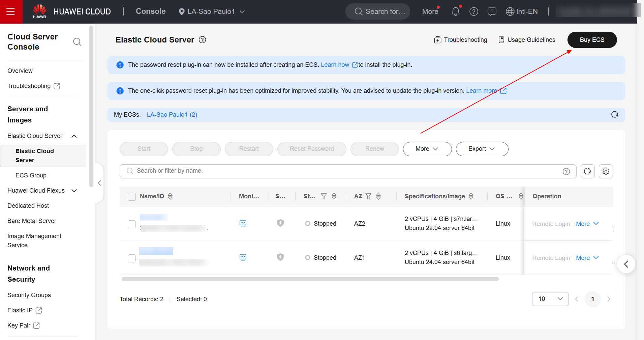
Task: Open the page size dropdown showing 10
Action: pos(550,299)
